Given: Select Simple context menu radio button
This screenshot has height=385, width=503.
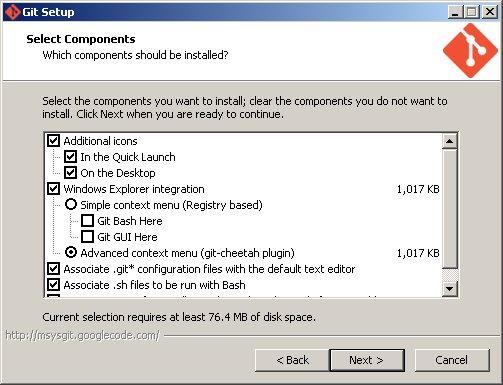Looking at the screenshot, I should point(71,204).
